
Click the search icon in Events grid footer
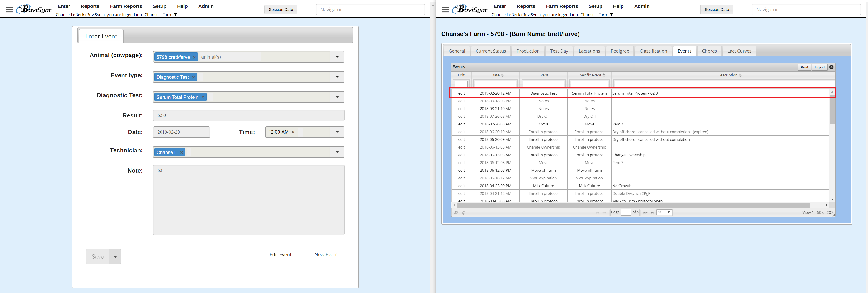456,212
